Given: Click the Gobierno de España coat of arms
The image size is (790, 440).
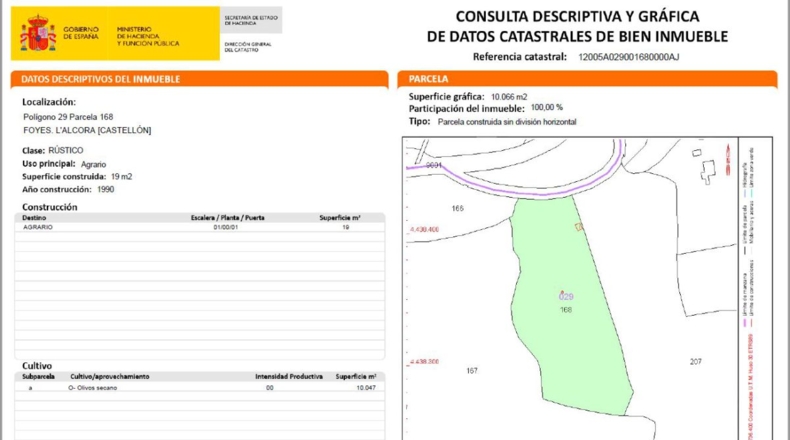Looking at the screenshot, I should pyautogui.click(x=38, y=33).
